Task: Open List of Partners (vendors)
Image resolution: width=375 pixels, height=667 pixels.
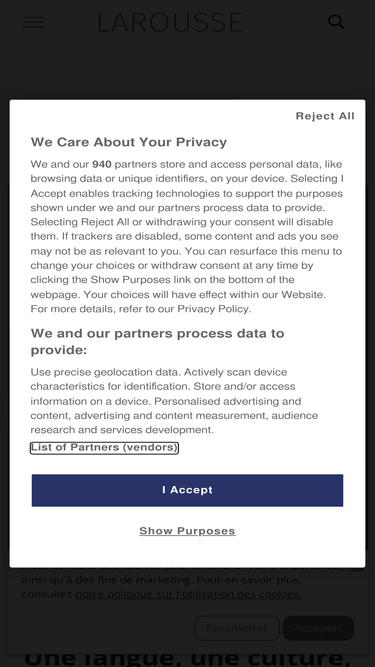Action: [104, 448]
